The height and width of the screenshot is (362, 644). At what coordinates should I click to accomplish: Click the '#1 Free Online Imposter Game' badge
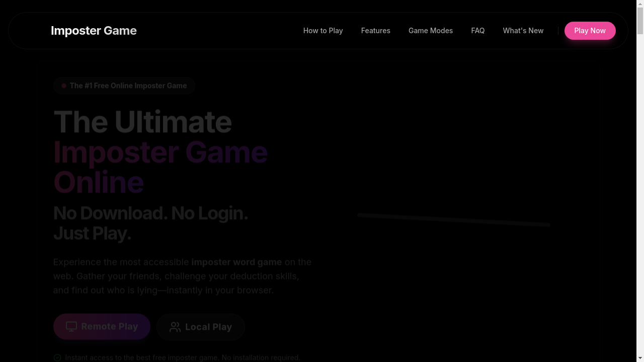pyautogui.click(x=124, y=86)
